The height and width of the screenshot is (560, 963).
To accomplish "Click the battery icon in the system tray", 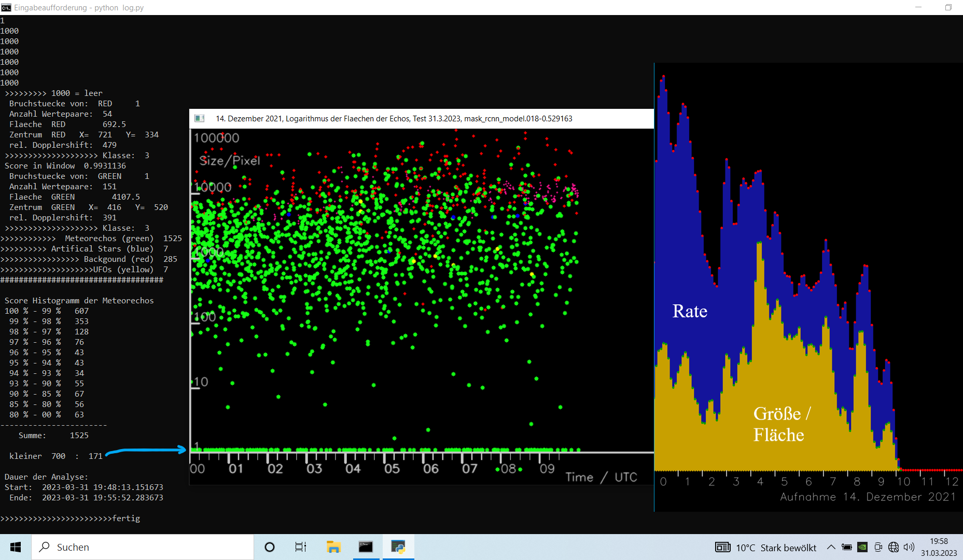I will 847,547.
